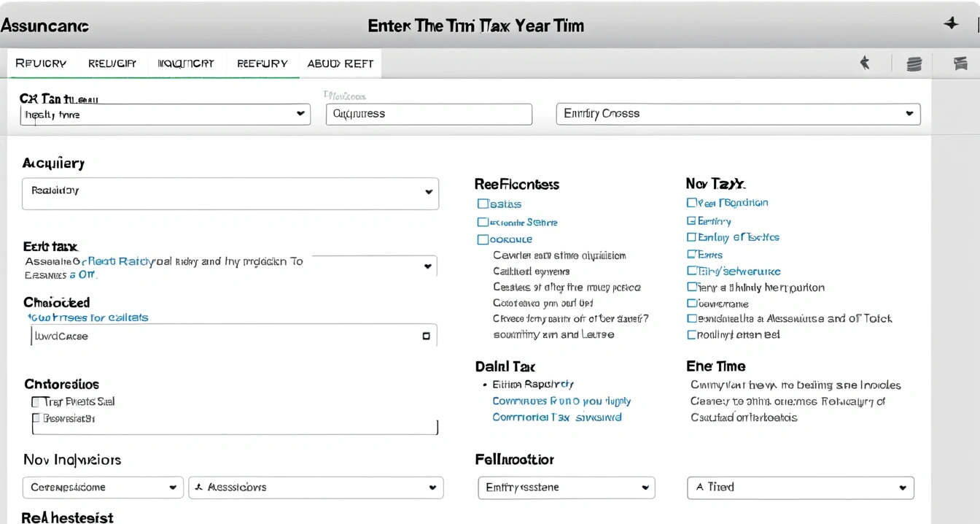980x524 pixels.
Task: Check the Trar Fveats Sael checkbox
Action: click(36, 401)
